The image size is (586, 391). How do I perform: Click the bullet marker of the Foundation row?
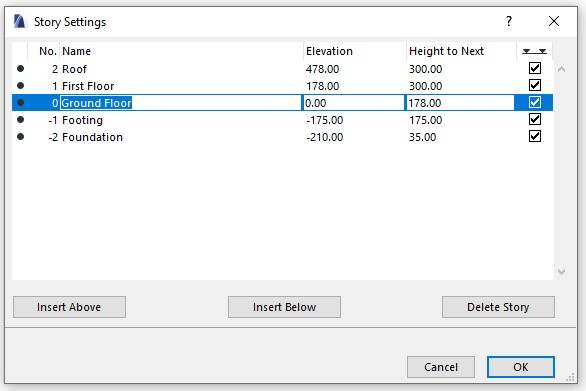tap(21, 136)
